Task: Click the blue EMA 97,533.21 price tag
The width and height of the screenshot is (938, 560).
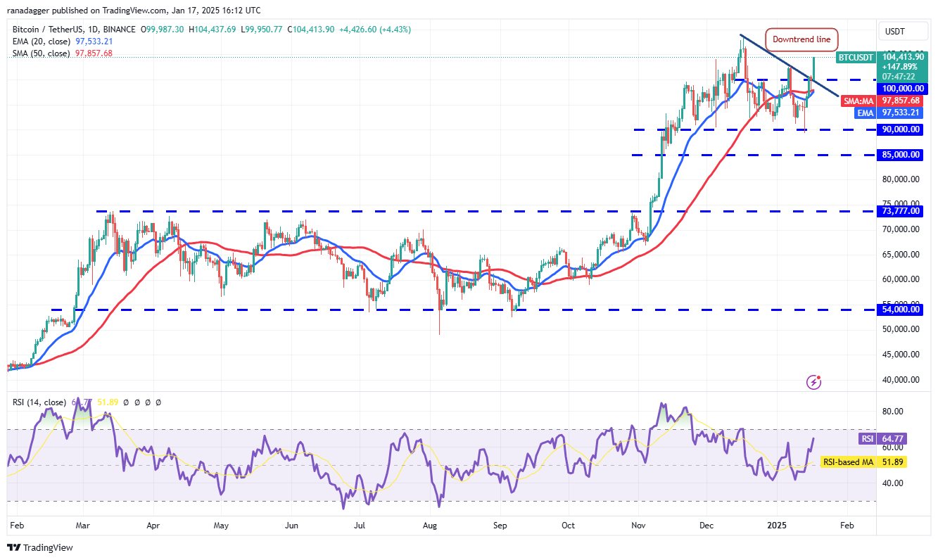Action: (889, 113)
